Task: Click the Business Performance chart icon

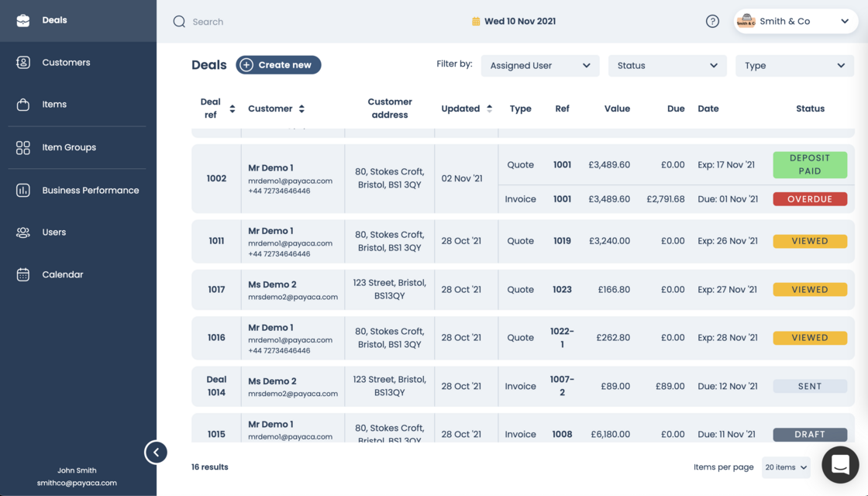Action: click(x=23, y=190)
